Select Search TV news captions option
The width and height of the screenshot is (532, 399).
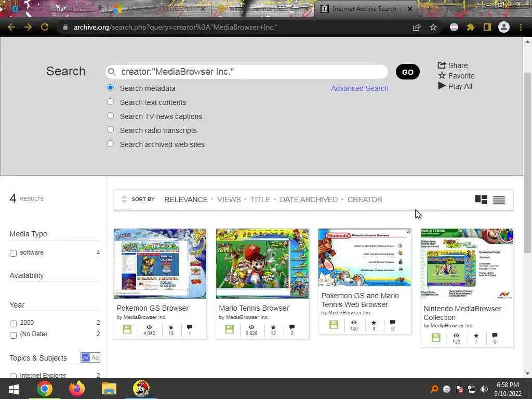click(x=110, y=116)
